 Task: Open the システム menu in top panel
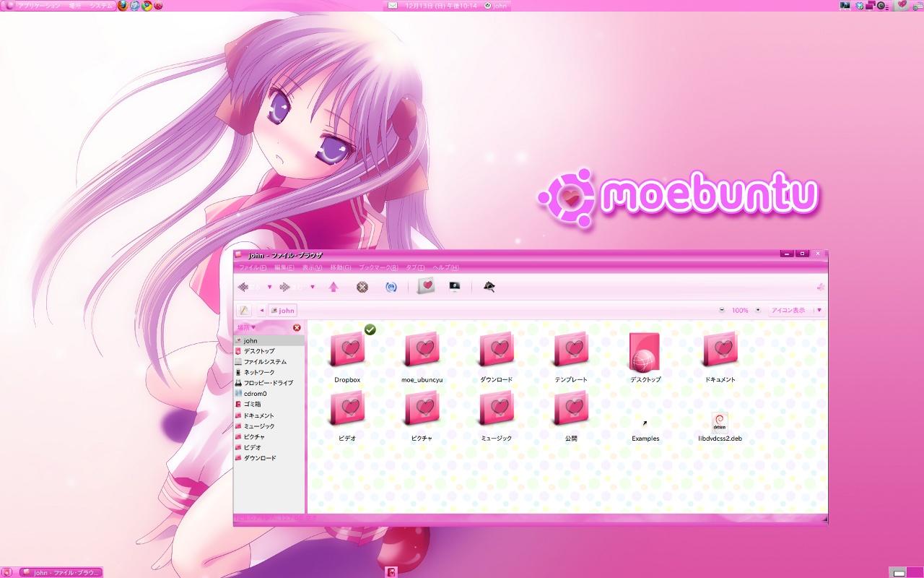[101, 5]
